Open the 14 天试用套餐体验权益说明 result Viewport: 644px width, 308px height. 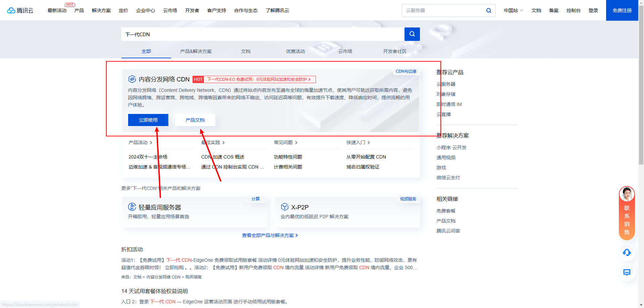(x=155, y=291)
